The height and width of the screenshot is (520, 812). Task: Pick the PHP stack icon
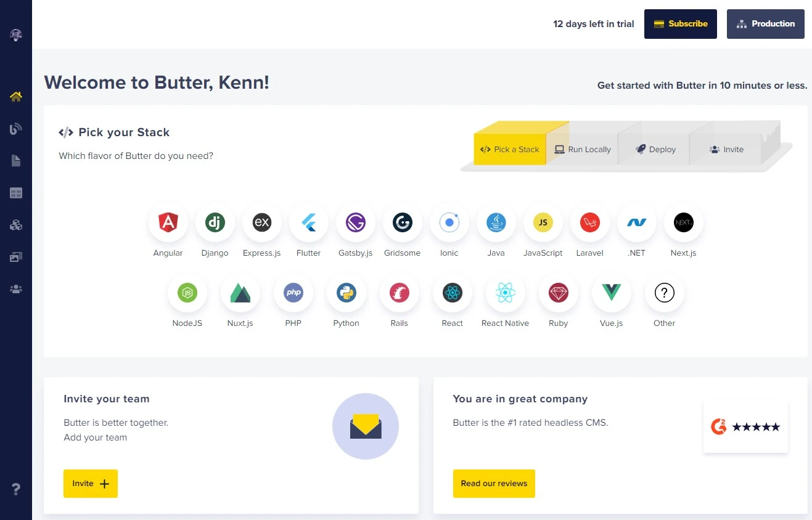(x=293, y=293)
